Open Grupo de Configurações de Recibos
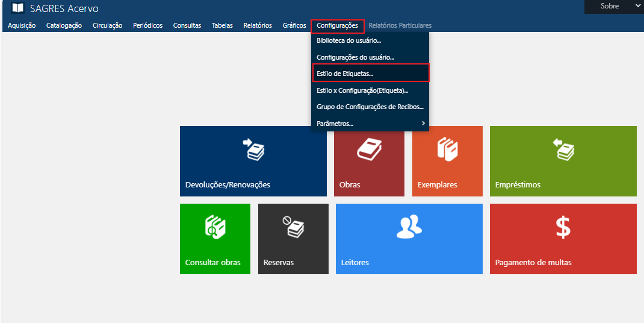The height and width of the screenshot is (323, 644). pyautogui.click(x=370, y=107)
